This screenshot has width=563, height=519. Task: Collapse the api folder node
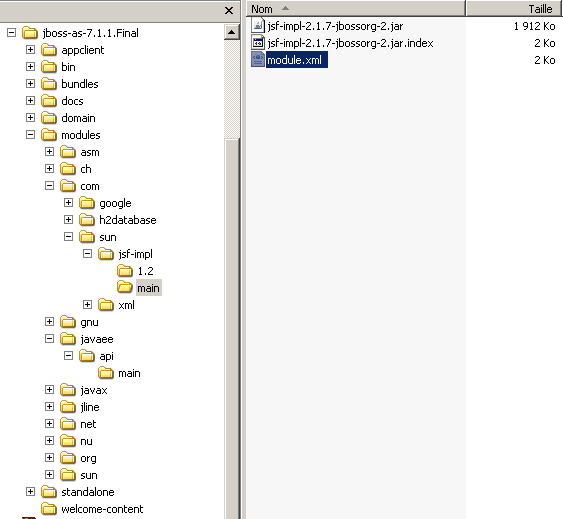click(x=69, y=356)
